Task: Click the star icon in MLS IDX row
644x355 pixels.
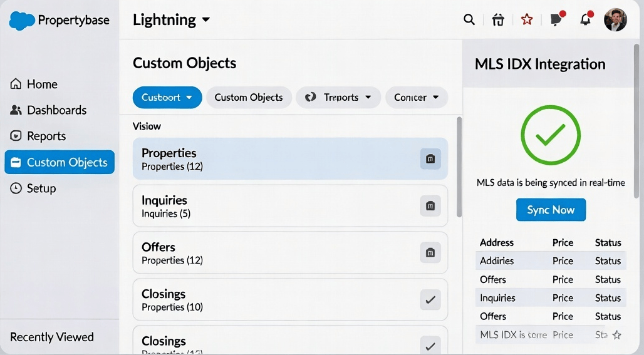Action: 616,335
